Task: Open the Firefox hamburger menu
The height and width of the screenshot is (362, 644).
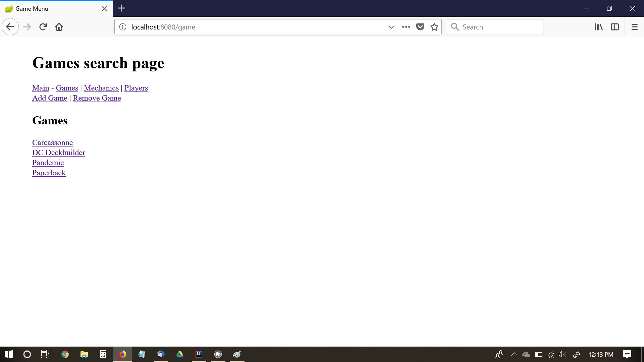Action: click(x=634, y=27)
